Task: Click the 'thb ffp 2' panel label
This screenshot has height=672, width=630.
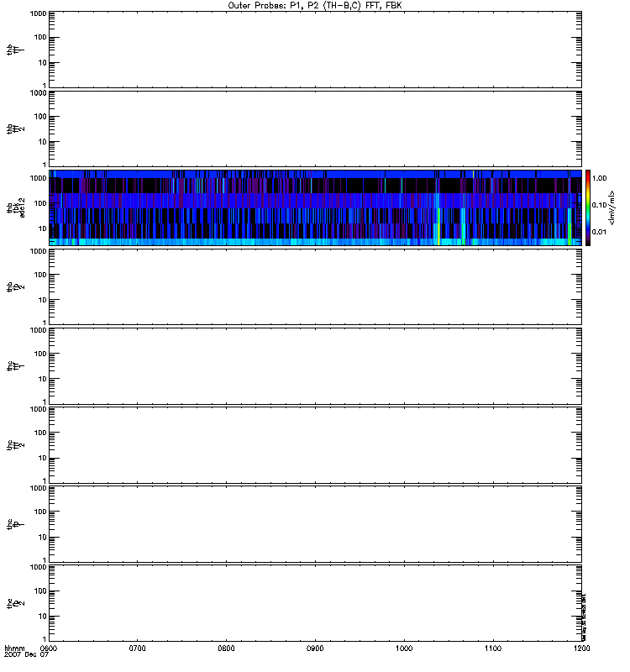Action: click(15, 286)
